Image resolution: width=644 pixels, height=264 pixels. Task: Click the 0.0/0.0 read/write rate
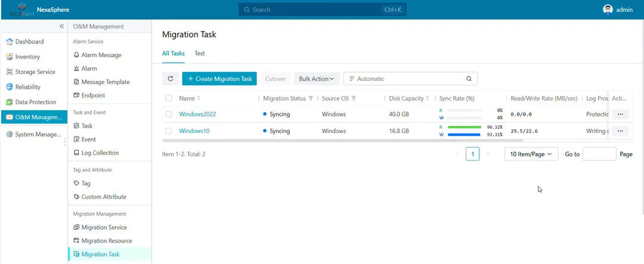pyautogui.click(x=521, y=114)
